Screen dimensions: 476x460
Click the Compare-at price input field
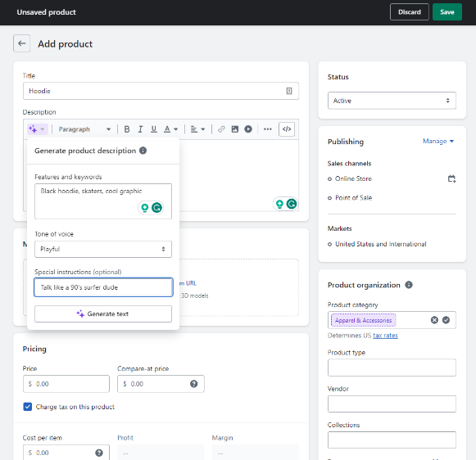(x=161, y=384)
